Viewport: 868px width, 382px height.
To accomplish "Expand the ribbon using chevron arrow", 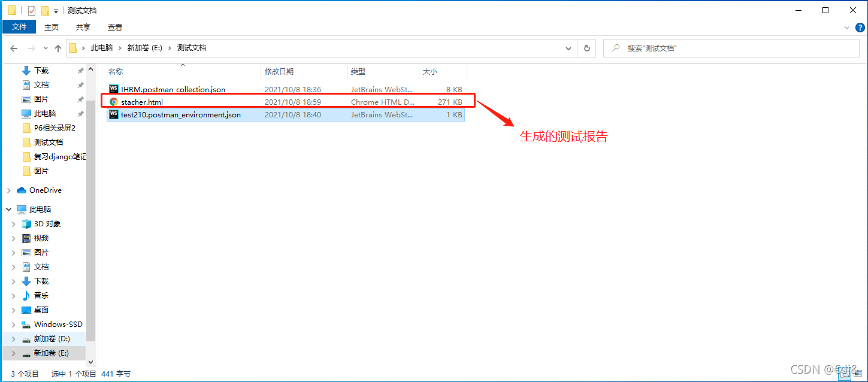I will [x=846, y=28].
